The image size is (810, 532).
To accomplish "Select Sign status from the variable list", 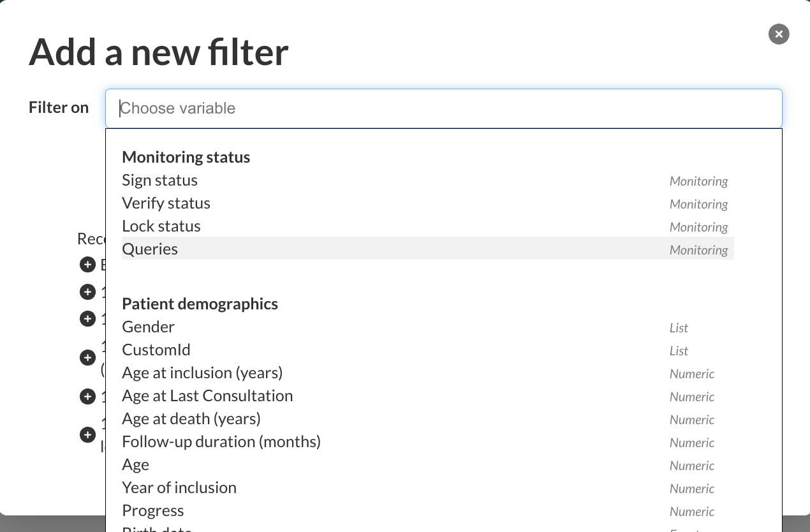I will [160, 181].
